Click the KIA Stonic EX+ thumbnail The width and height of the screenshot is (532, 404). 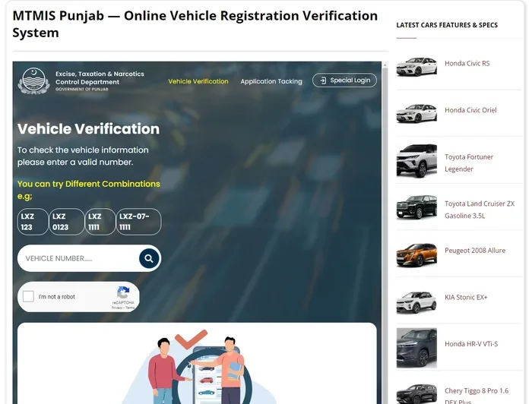pyautogui.click(x=416, y=302)
